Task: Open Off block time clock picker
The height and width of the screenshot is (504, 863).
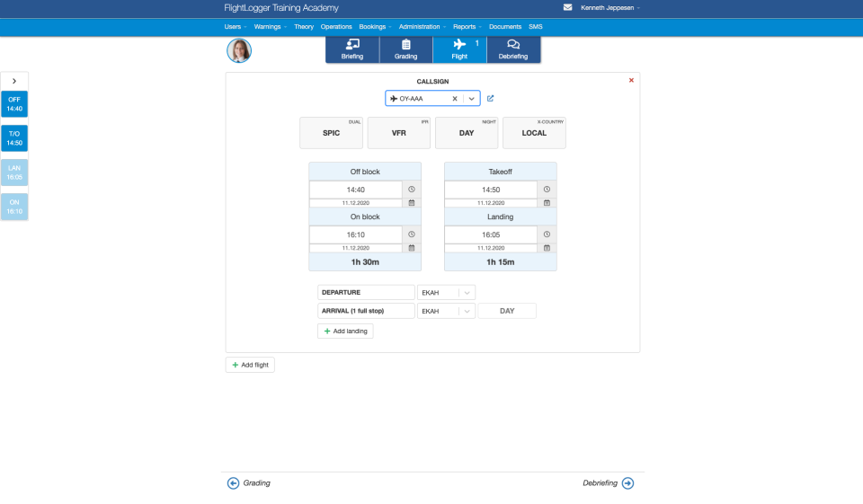Action: 412,190
